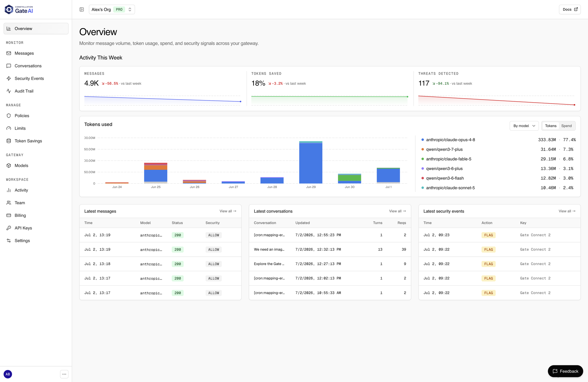Viewport: 588px width, 382px height.
Task: Click the Team people icon
Action: click(x=9, y=203)
